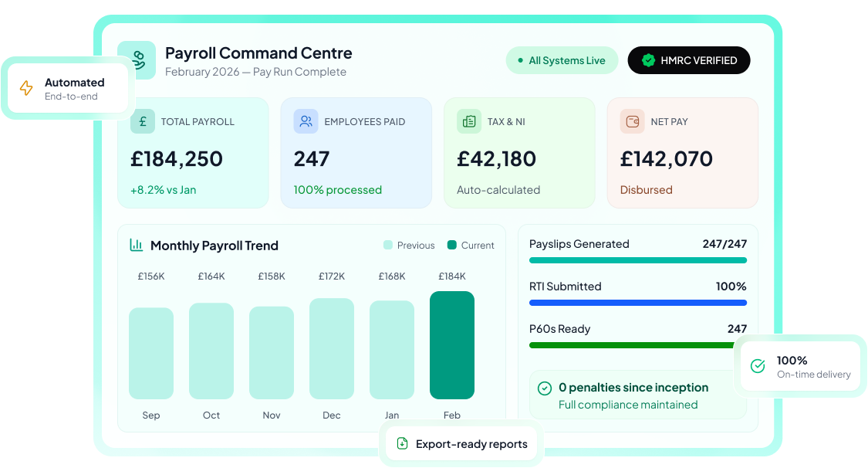This screenshot has width=868, height=468.
Task: Select the Previous legend swatch
Action: (388, 245)
